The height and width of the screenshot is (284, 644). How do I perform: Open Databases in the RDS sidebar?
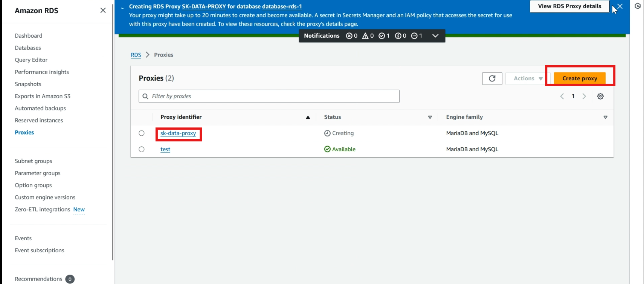28,48
